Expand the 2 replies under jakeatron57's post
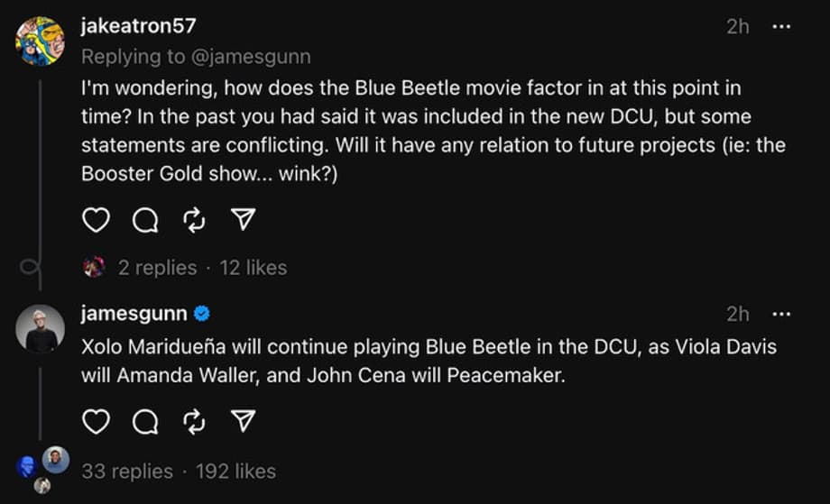Viewport: 830px width, 504px height. point(157,268)
